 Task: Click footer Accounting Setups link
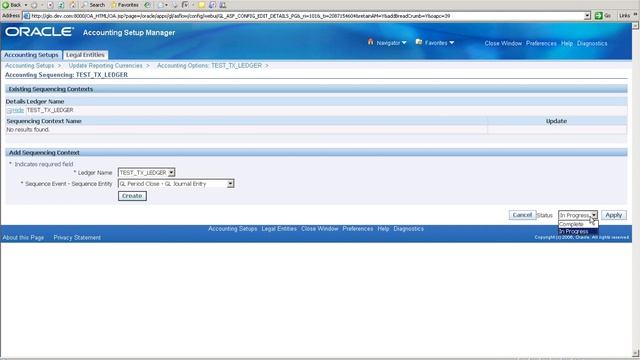(233, 229)
